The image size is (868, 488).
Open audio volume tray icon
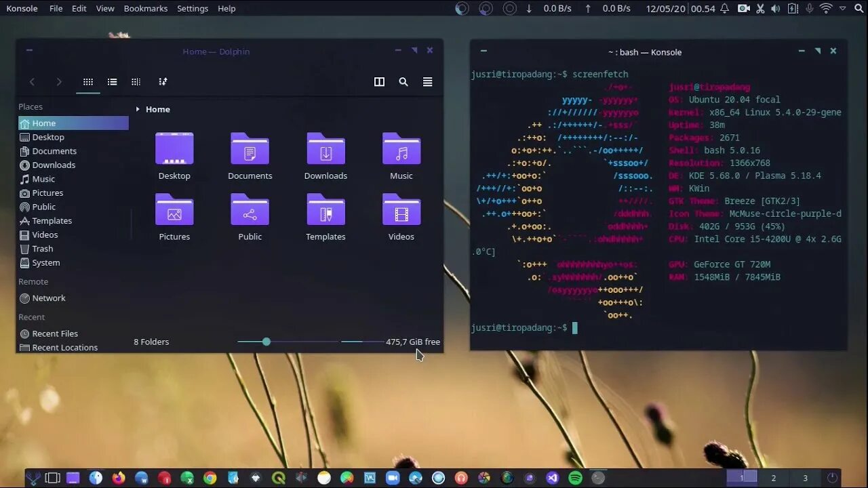(775, 8)
